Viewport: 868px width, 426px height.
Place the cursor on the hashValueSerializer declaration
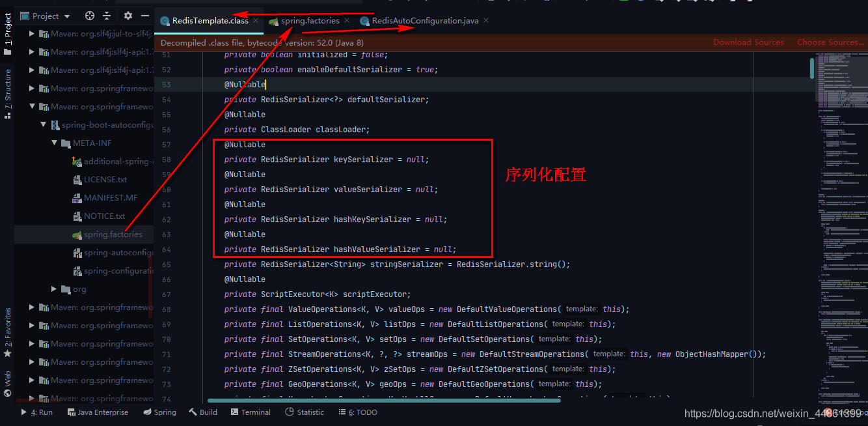pyautogui.click(x=340, y=249)
